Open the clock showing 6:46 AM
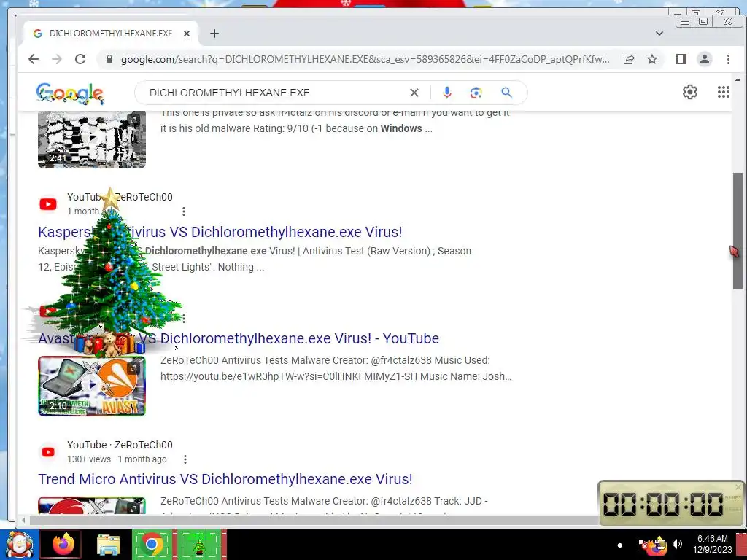Screen dimensions: 747x560 click(712, 544)
